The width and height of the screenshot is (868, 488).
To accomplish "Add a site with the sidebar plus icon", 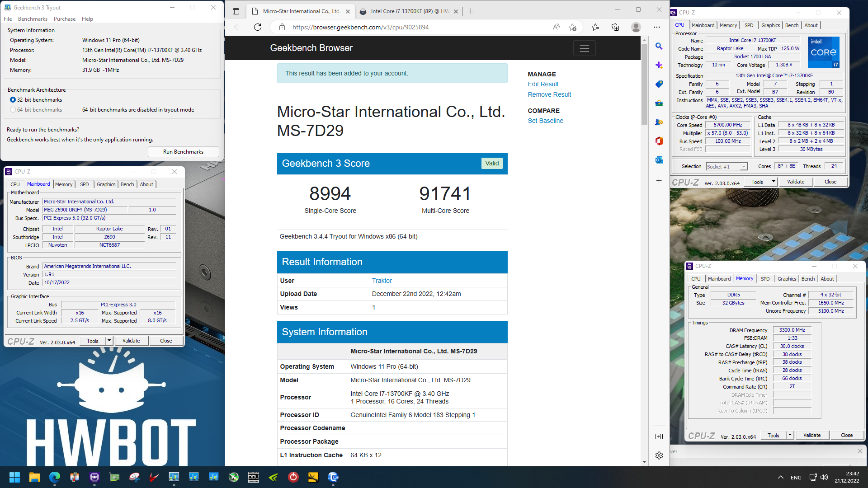I will click(659, 181).
